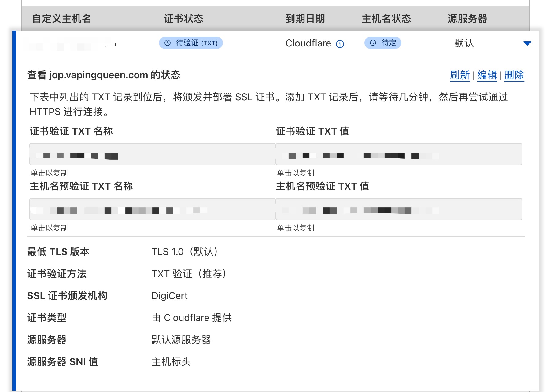Copy the 证书验证 TXT 名称 field
Viewport: 546px width, 392px height.
pos(152,154)
